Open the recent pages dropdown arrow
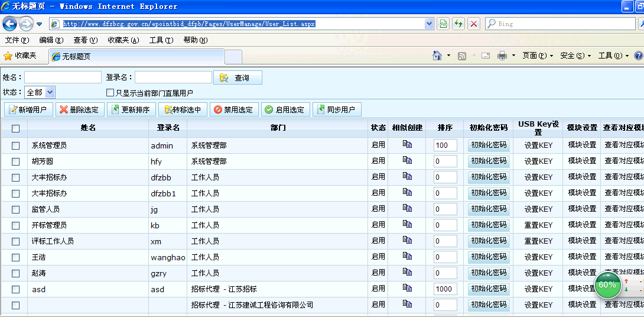 (40, 24)
